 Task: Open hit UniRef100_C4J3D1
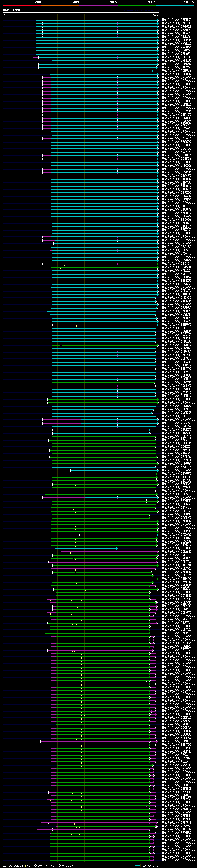coord(177,37)
